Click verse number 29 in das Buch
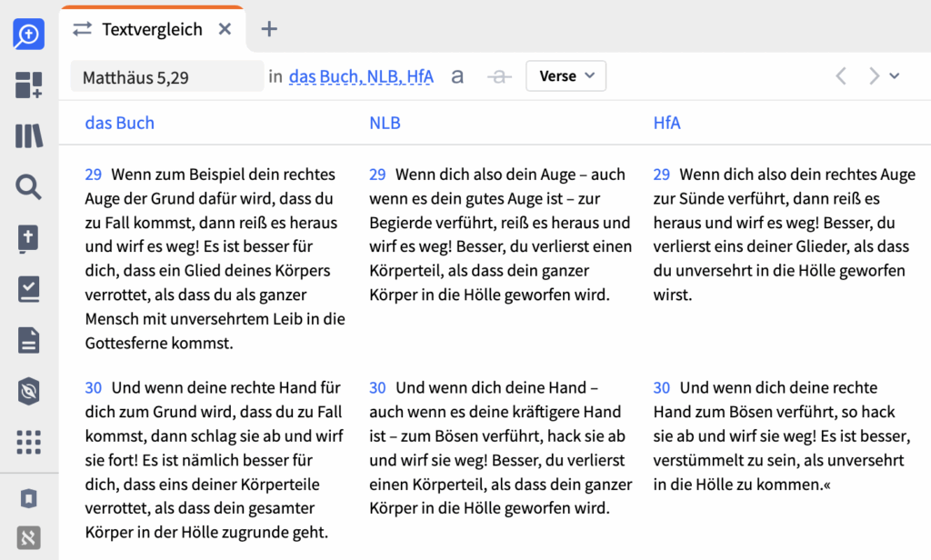931x560 pixels. point(94,175)
